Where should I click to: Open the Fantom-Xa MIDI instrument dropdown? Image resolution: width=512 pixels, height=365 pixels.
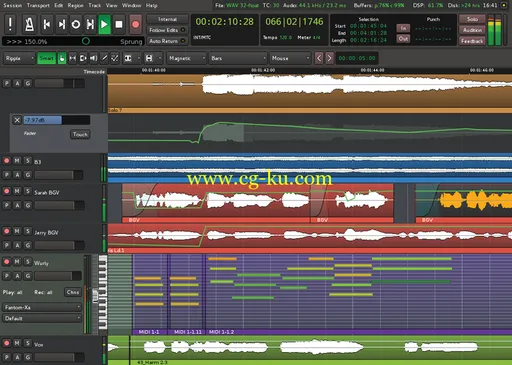point(42,307)
